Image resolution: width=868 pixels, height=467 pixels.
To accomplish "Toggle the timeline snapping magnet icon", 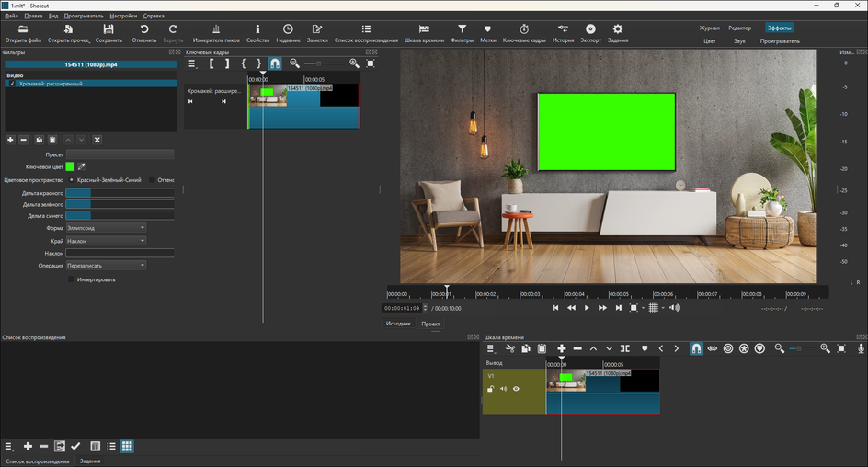I will pos(696,349).
